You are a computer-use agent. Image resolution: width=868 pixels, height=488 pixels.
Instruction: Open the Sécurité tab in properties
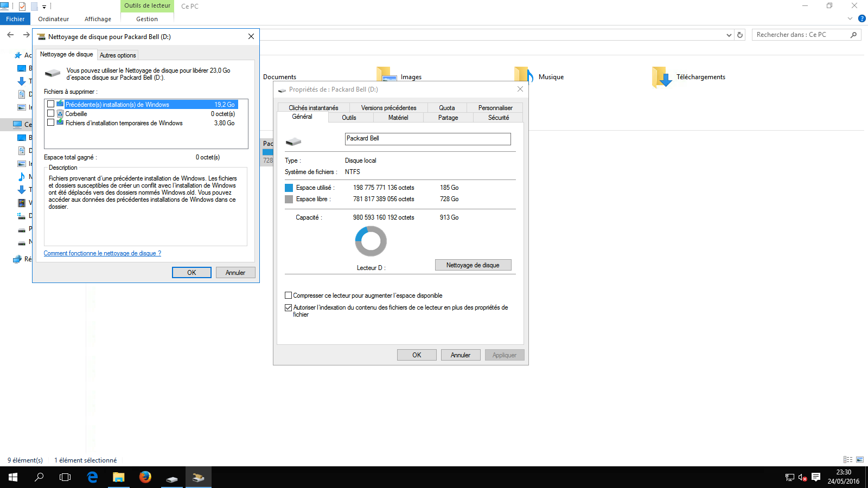(x=498, y=118)
